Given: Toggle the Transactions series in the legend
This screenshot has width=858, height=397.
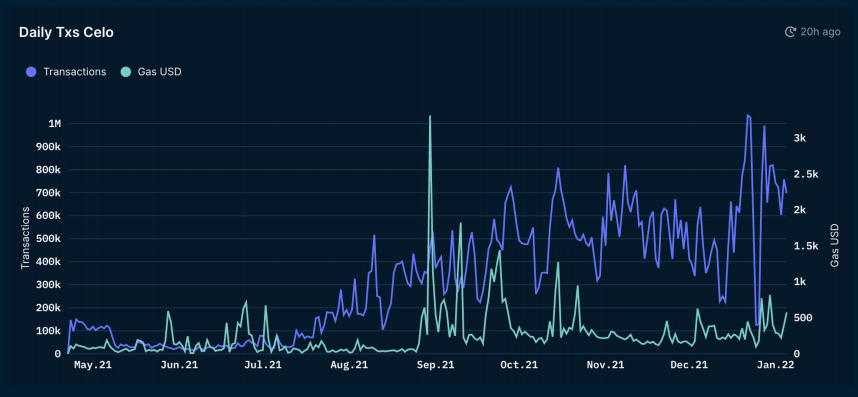Looking at the screenshot, I should click(66, 72).
